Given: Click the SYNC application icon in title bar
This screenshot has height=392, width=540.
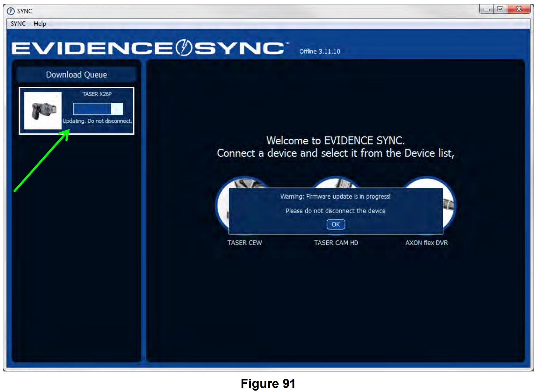Looking at the screenshot, I should (x=11, y=11).
